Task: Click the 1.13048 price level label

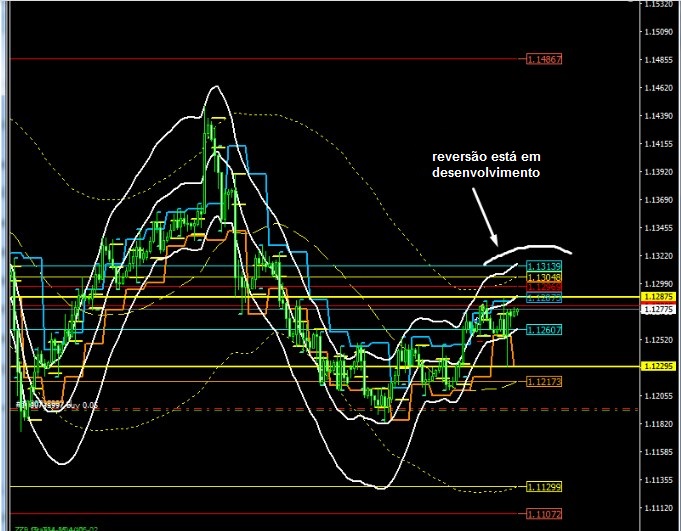Action: click(x=544, y=277)
